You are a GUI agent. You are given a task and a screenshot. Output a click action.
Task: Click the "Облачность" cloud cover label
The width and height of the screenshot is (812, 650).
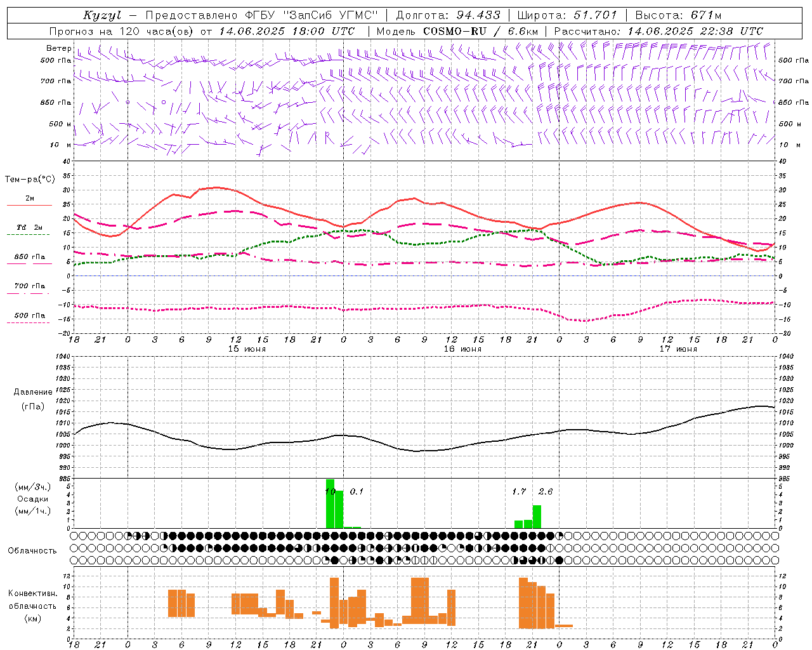coord(32,551)
